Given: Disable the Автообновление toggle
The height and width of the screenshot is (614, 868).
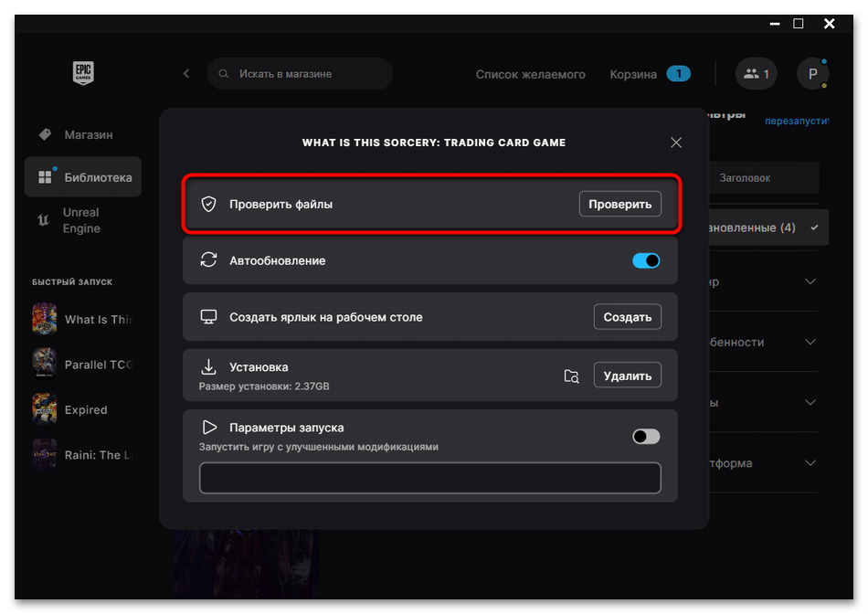Looking at the screenshot, I should 646,260.
